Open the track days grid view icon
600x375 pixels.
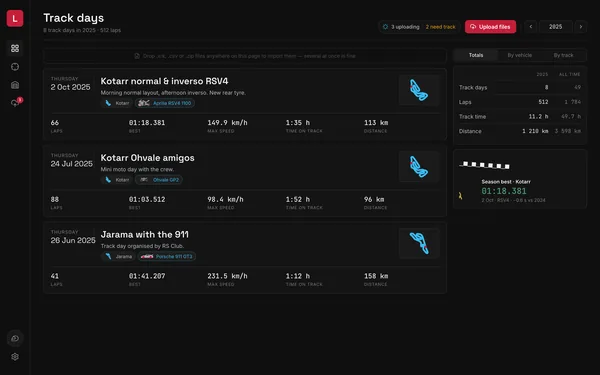[x=15, y=48]
